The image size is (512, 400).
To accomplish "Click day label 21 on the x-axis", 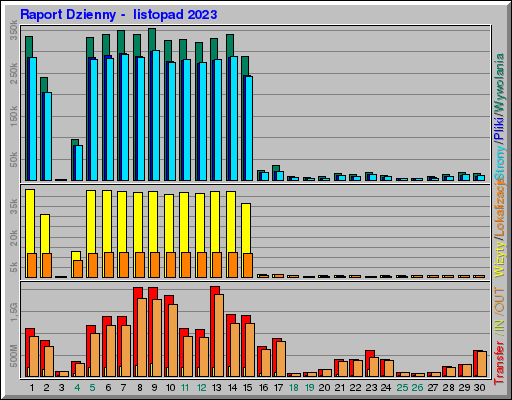I will 340,388.
